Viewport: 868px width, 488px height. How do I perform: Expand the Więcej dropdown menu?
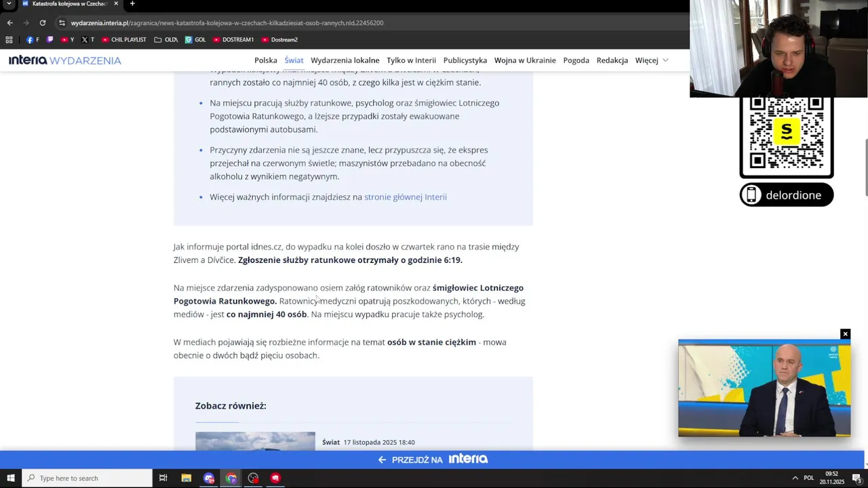652,60
